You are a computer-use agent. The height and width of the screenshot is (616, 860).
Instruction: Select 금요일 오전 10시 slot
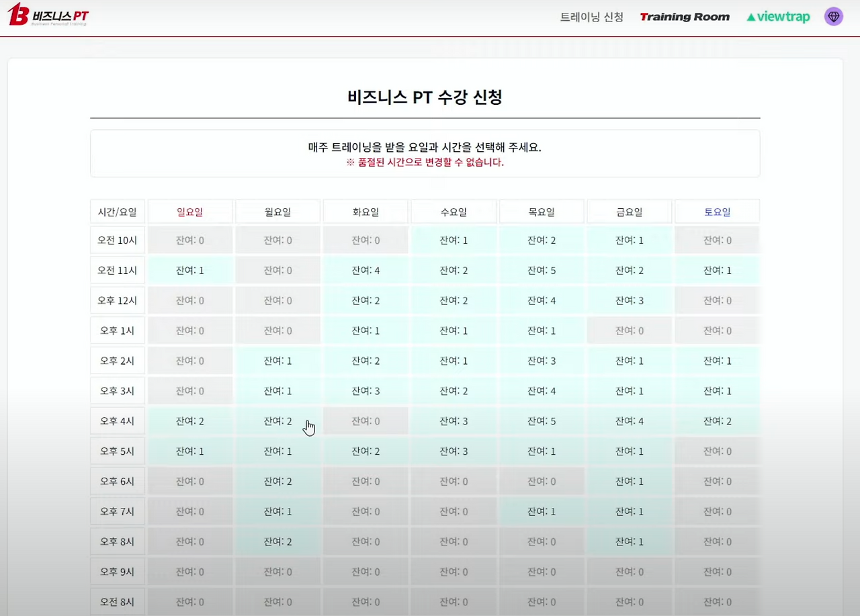(630, 240)
